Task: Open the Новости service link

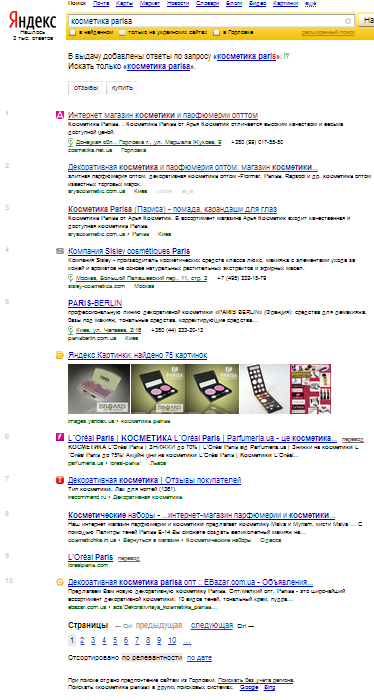Action: click(x=178, y=3)
